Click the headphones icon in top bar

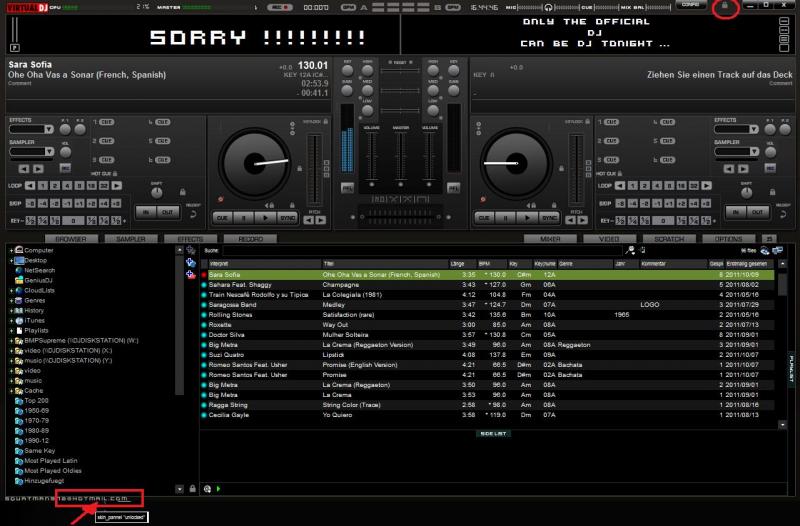tap(548, 7)
